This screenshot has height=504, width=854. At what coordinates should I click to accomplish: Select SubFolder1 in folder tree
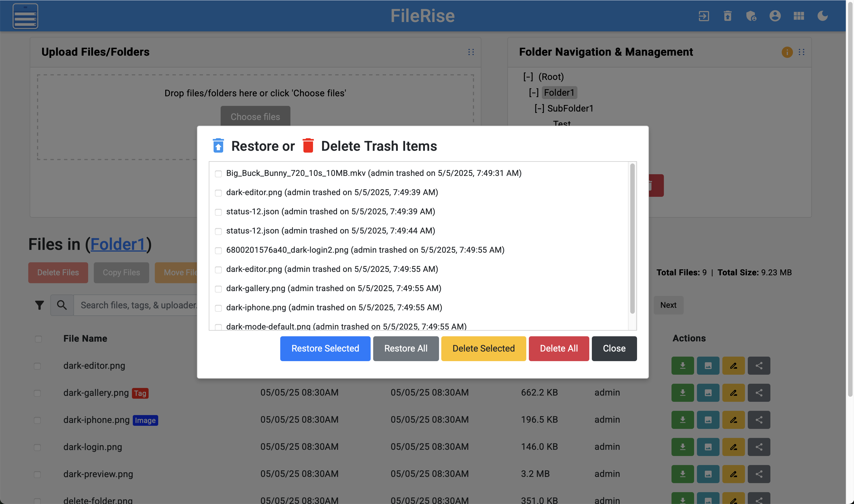[x=570, y=108]
